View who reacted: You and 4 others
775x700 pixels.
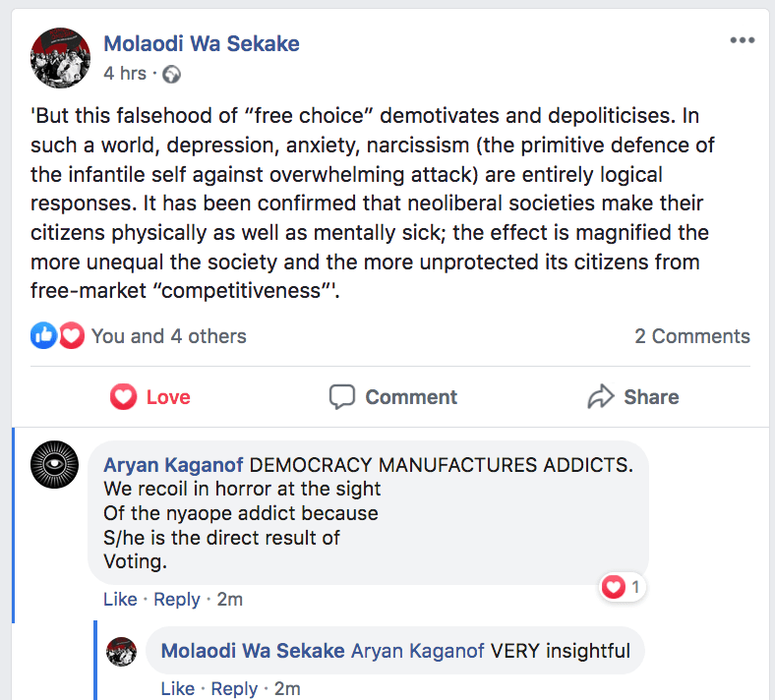(x=168, y=336)
